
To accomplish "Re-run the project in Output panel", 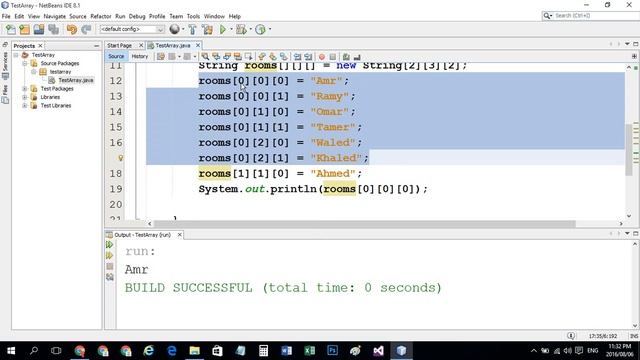I will pos(109,244).
